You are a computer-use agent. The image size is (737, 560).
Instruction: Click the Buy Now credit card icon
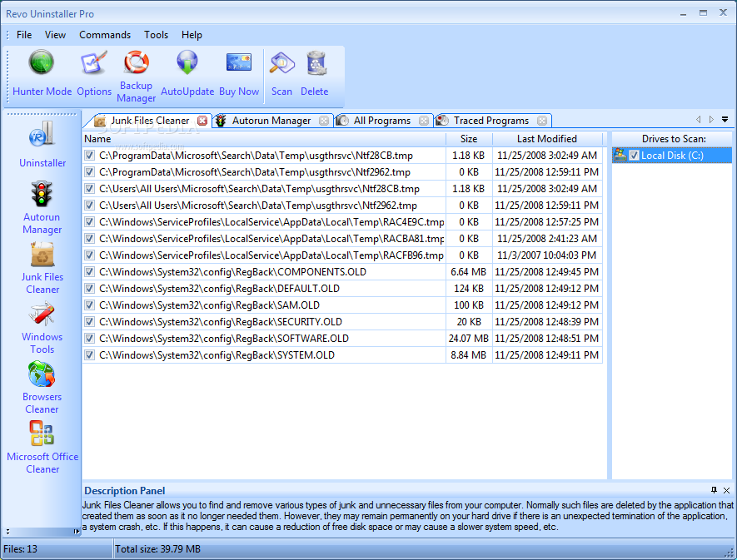239,62
